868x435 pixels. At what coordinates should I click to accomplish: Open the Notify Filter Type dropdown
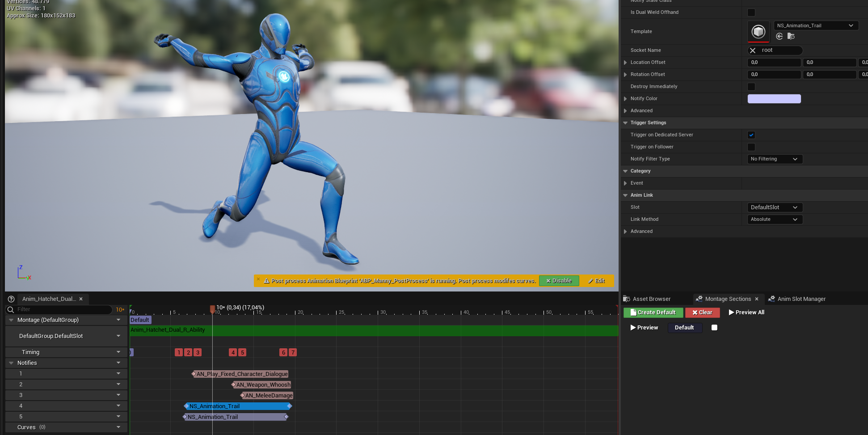click(775, 159)
